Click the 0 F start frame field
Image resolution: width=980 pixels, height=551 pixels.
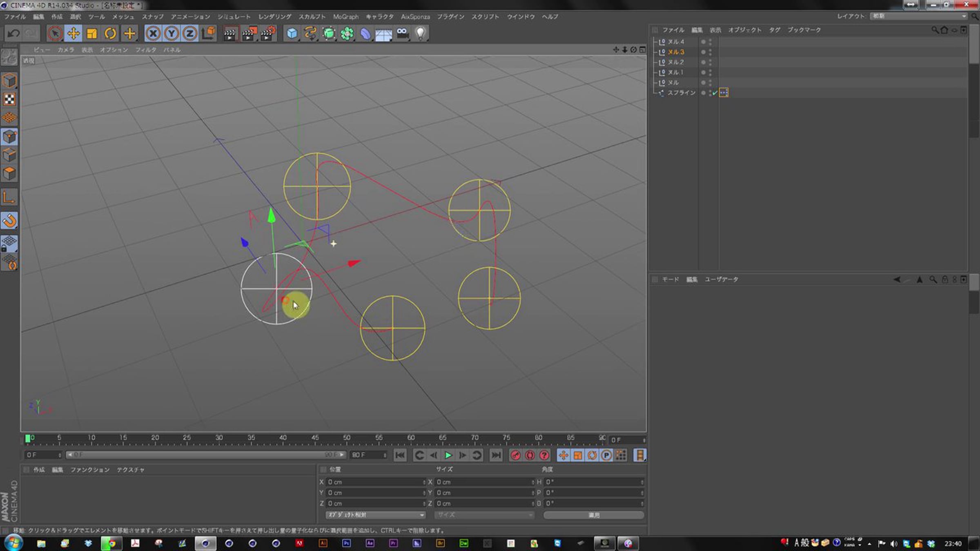[x=43, y=455]
